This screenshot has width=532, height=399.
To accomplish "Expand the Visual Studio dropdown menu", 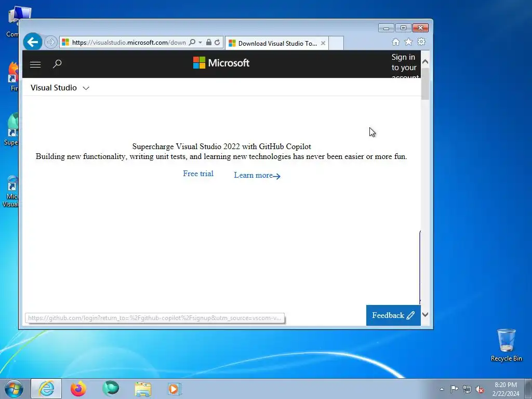I will tap(60, 88).
